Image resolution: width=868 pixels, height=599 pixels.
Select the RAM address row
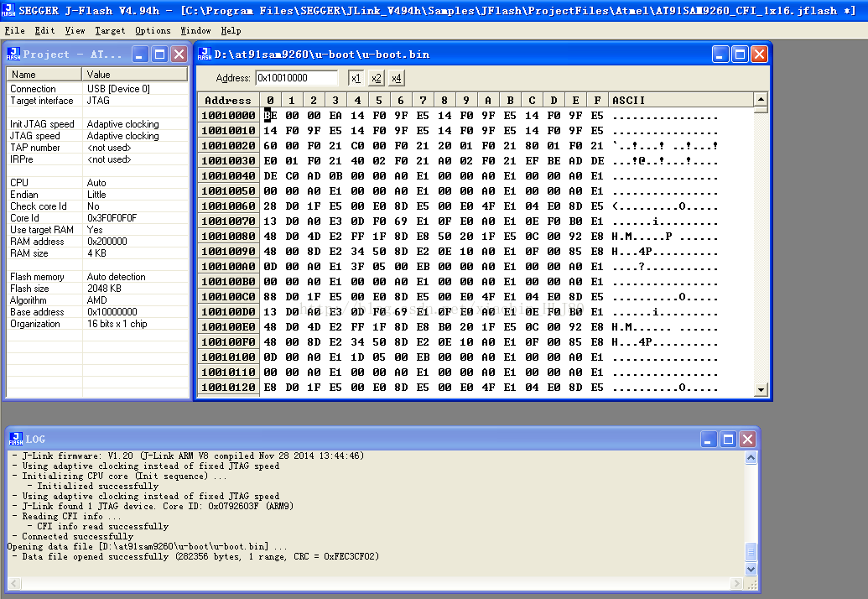(98, 242)
